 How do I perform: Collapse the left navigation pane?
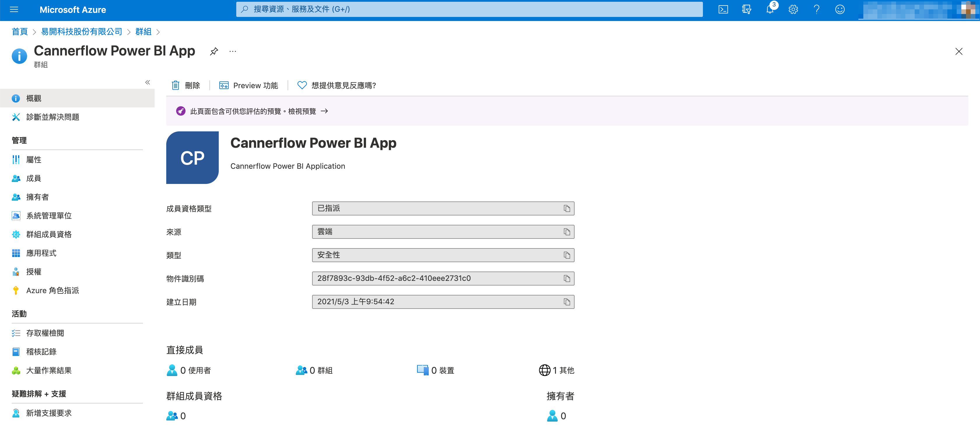[x=148, y=82]
